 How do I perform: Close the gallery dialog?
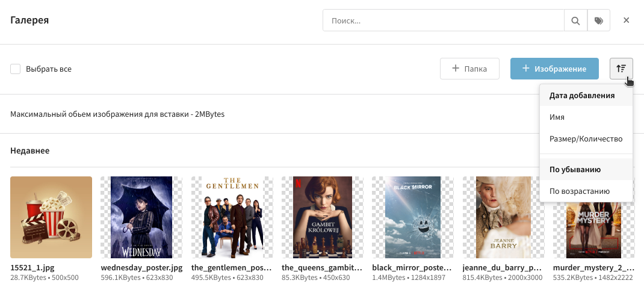pos(626,20)
